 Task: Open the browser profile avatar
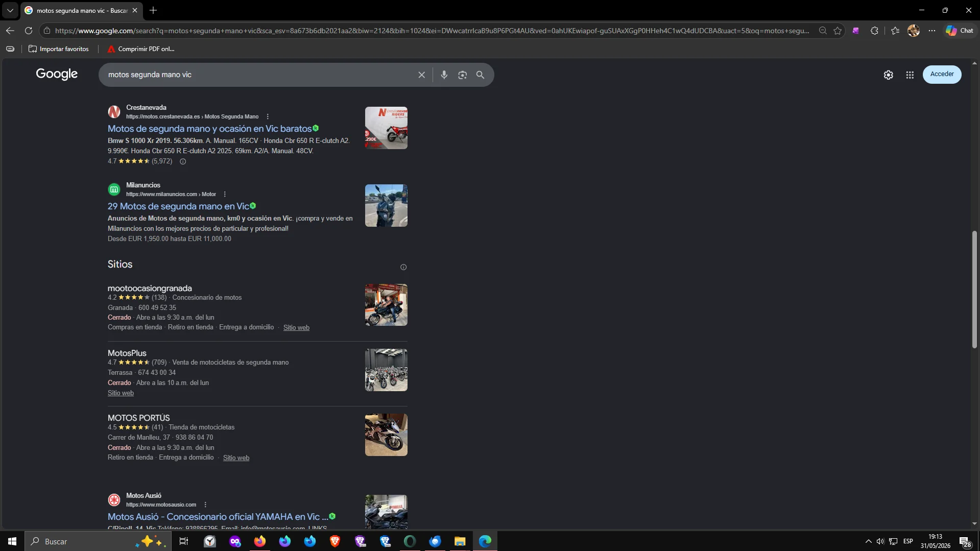click(914, 31)
